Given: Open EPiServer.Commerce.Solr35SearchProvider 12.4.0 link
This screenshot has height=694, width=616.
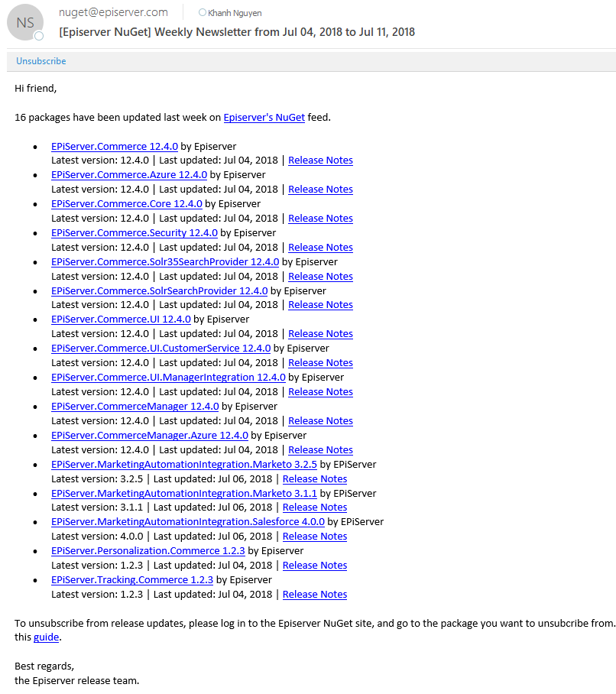Looking at the screenshot, I should tap(165, 262).
